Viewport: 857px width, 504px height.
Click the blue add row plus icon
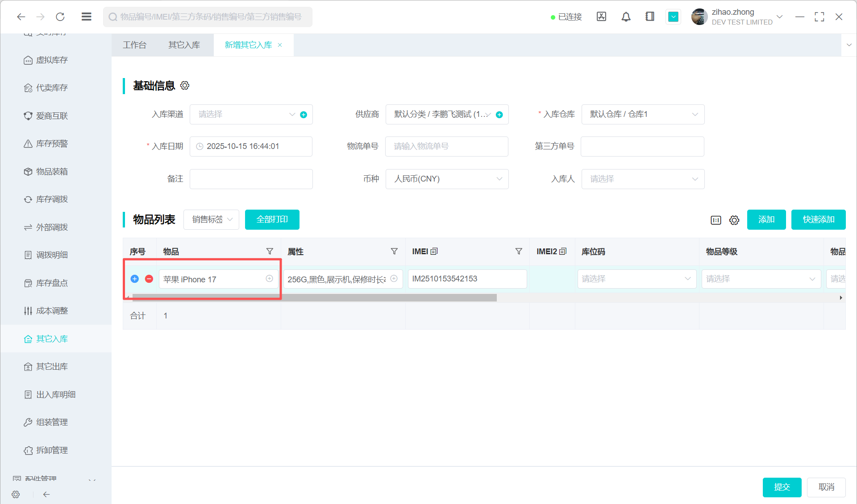click(x=134, y=279)
